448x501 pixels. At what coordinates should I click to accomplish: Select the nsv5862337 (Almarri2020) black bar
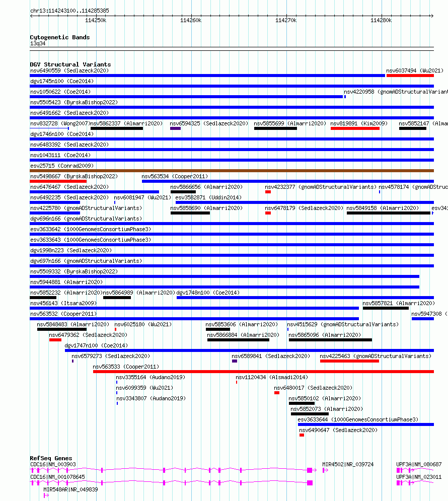pyautogui.click(x=117, y=128)
